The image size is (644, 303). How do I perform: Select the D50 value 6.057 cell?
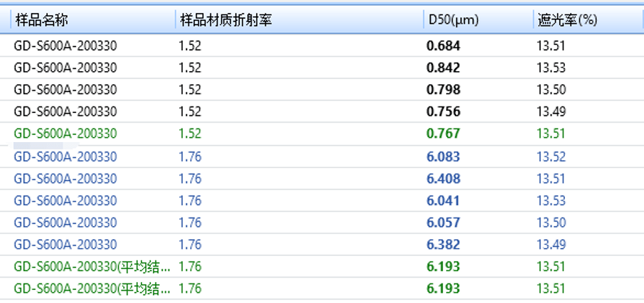point(443,223)
